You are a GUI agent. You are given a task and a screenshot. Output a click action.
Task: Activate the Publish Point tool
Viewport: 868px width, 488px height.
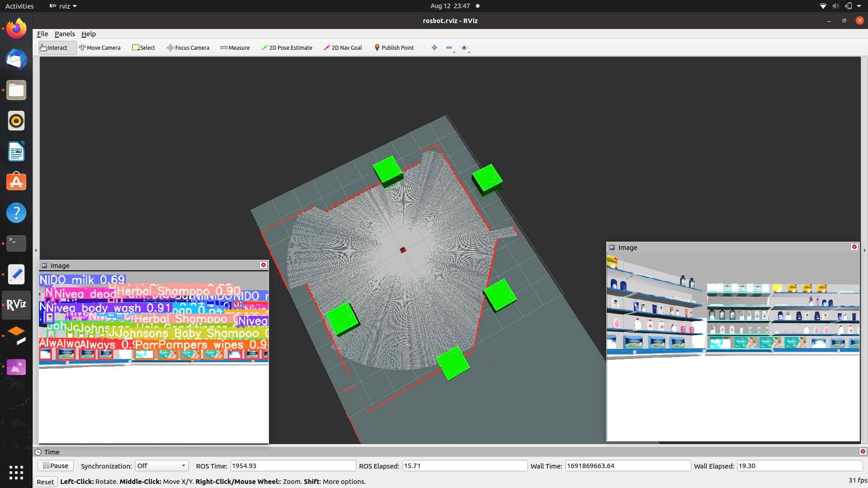[393, 48]
